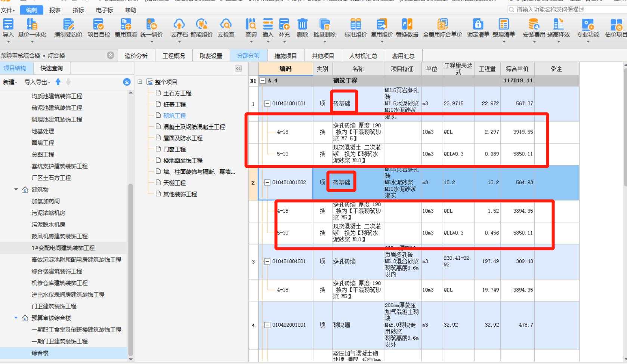Collapse item 010401001002 row
The image size is (627, 364).
tap(267, 182)
